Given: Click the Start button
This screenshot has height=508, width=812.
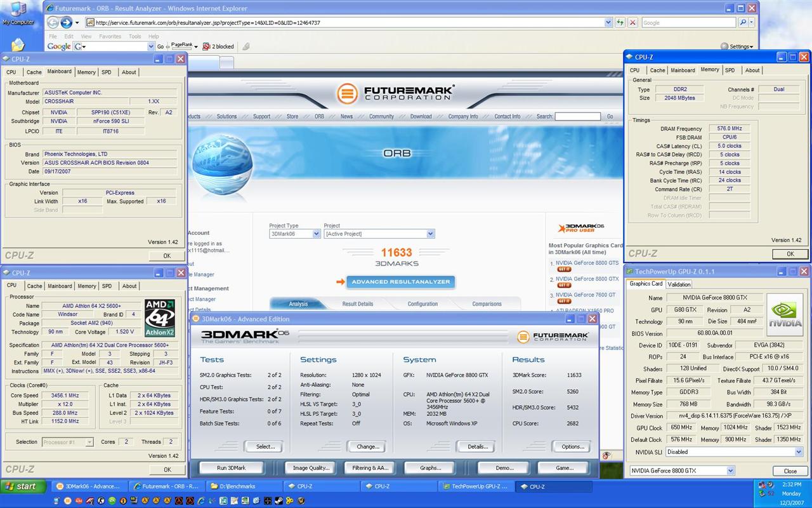Looking at the screenshot, I should [x=23, y=486].
